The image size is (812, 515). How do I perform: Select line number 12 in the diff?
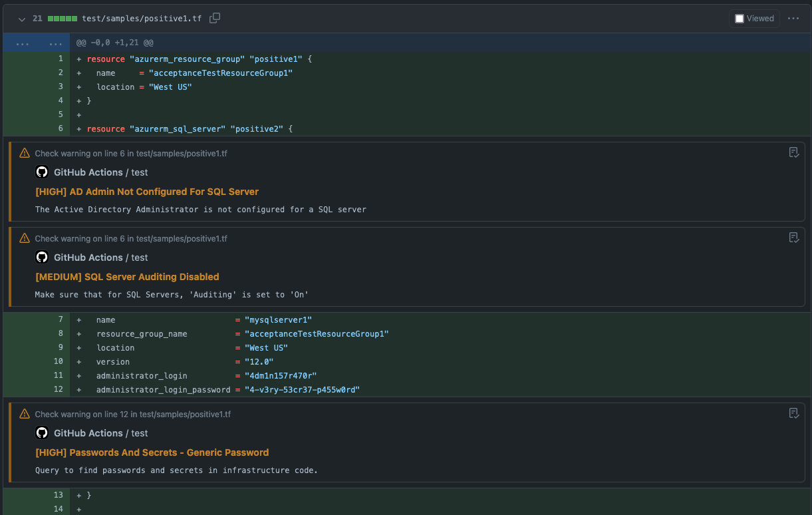click(58, 389)
